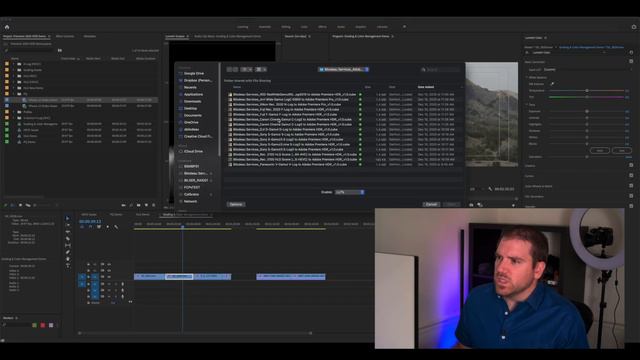Collapse the PQ bin in Project panel
Viewport: 640px width, 360px height.
pyautogui.click(x=13, y=94)
